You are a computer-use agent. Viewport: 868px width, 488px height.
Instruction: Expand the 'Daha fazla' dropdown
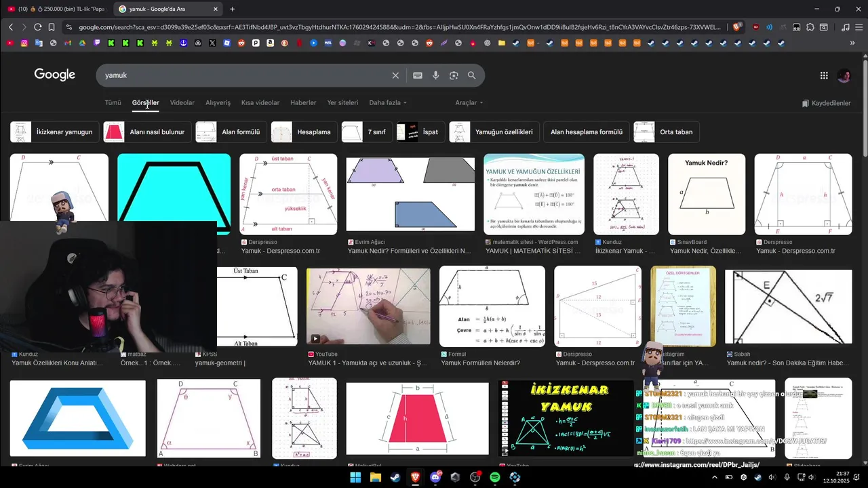pyautogui.click(x=388, y=103)
